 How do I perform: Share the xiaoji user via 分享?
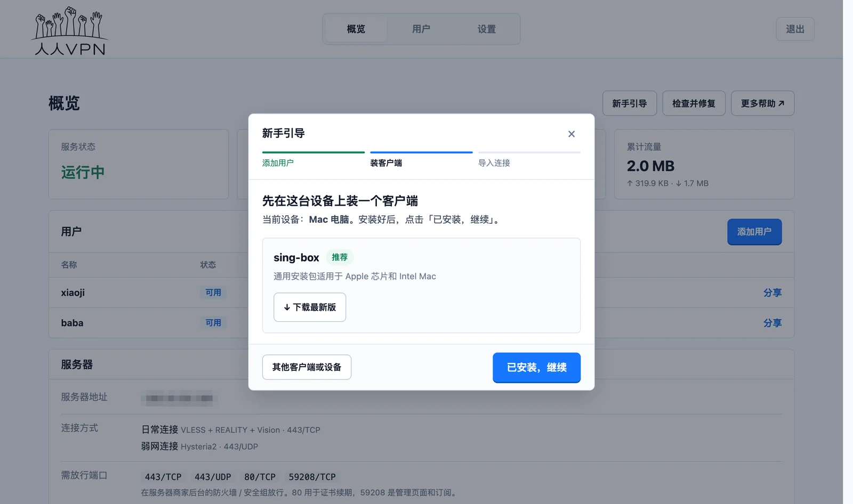click(772, 292)
